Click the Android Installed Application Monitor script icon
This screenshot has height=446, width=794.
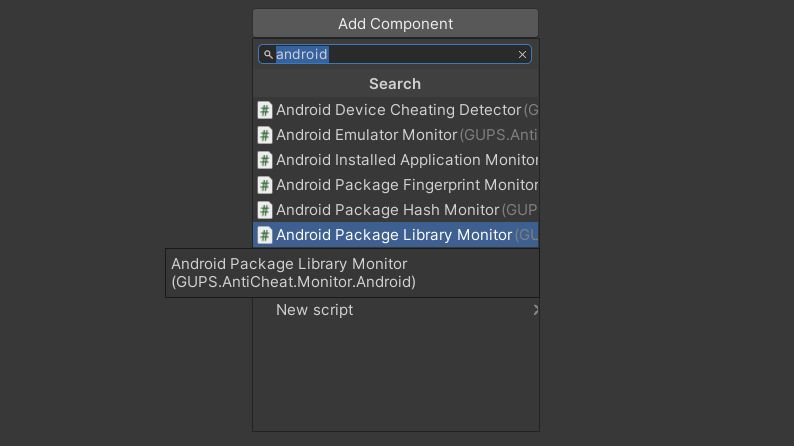coord(265,160)
